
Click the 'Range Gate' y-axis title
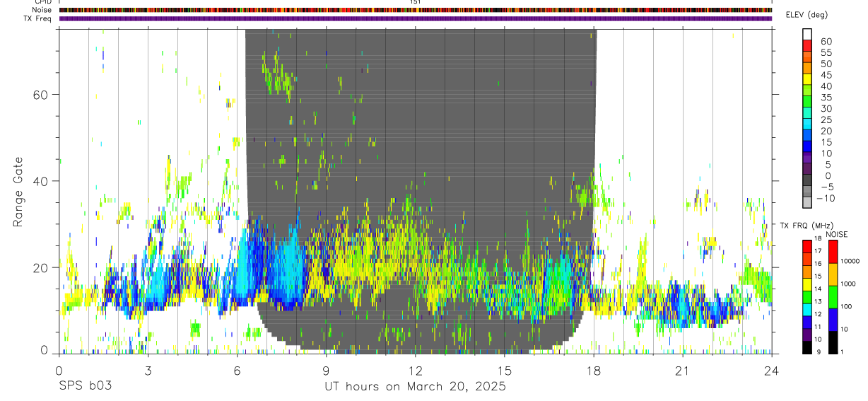click(x=18, y=191)
